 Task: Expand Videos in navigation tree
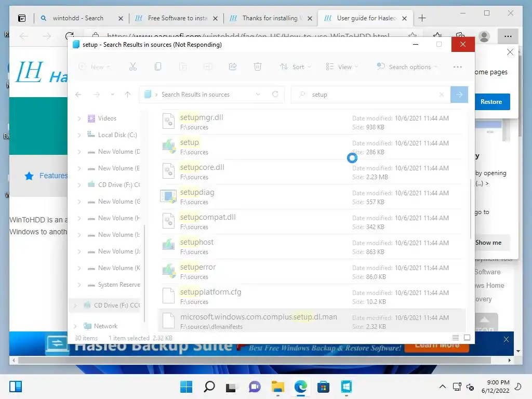pos(79,118)
